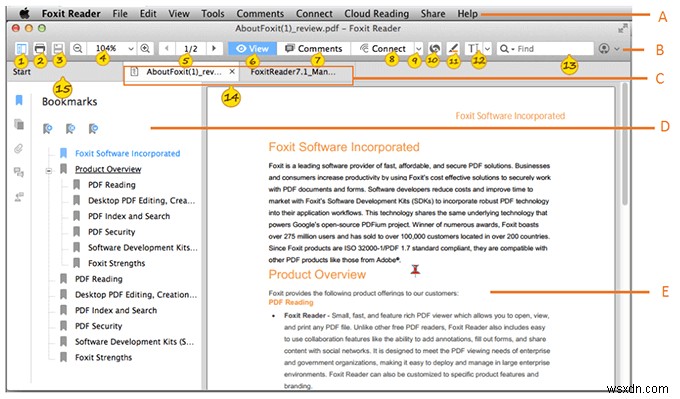Open Bookmarks panel sidebar icon

pos(19,100)
